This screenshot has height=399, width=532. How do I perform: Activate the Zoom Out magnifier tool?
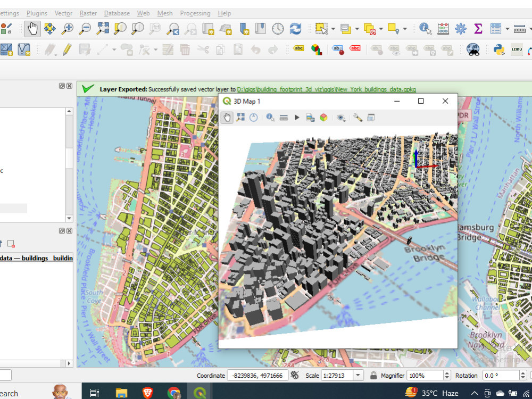85,29
